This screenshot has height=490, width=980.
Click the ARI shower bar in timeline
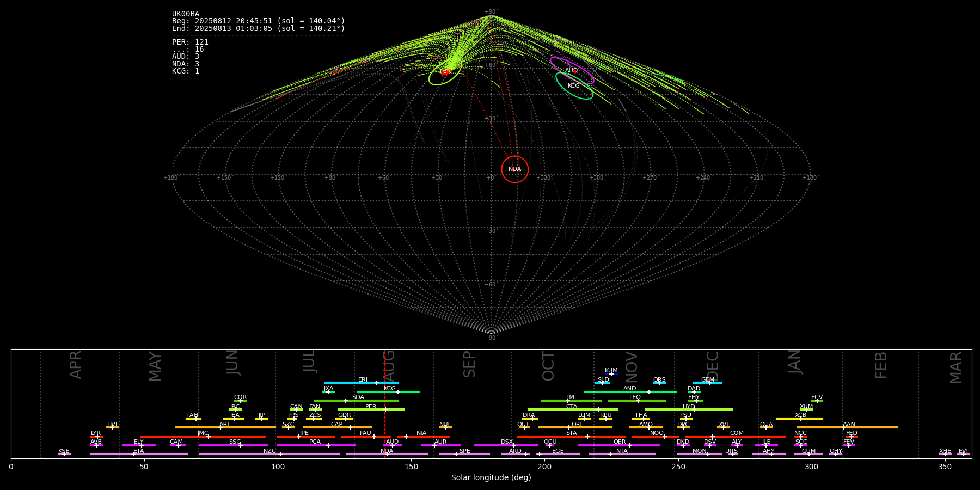point(225,427)
